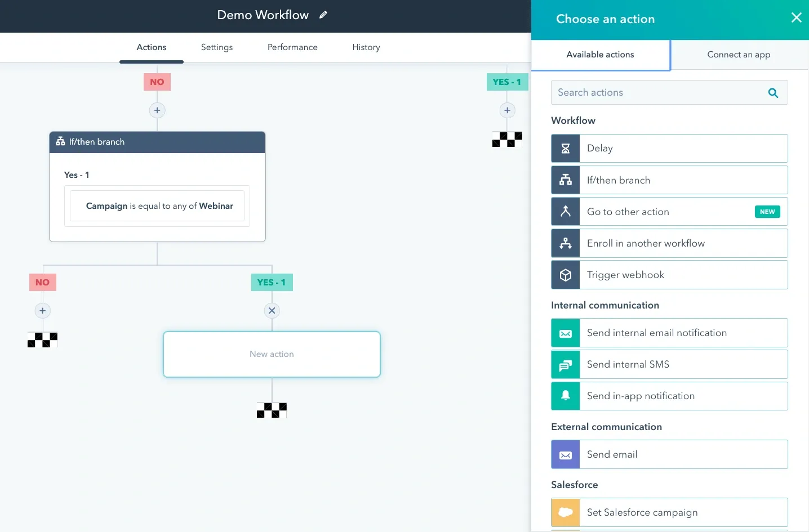The width and height of the screenshot is (809, 532).
Task: Select the Delay action icon
Action: pos(565,148)
